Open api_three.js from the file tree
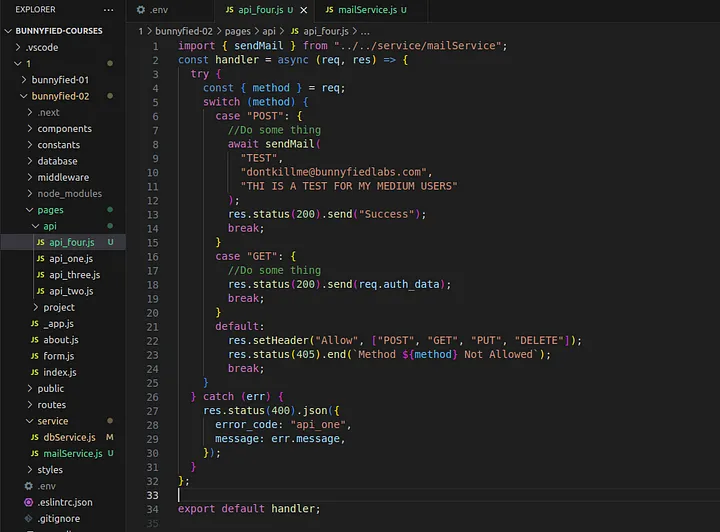Image resolution: width=720 pixels, height=532 pixels. pyautogui.click(x=74, y=274)
